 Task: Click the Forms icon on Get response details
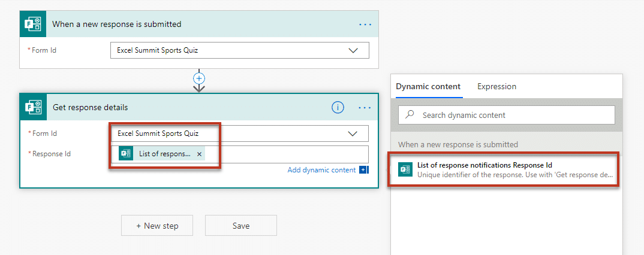32,108
